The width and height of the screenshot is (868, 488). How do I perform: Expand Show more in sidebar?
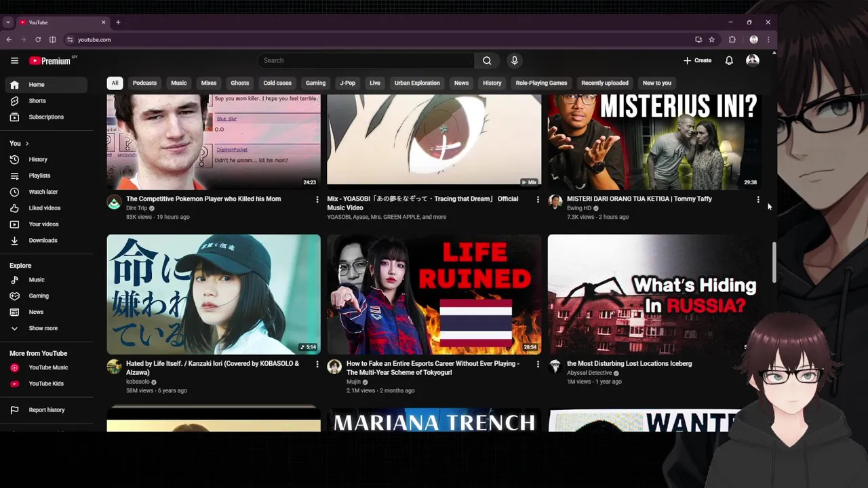[x=46, y=329]
